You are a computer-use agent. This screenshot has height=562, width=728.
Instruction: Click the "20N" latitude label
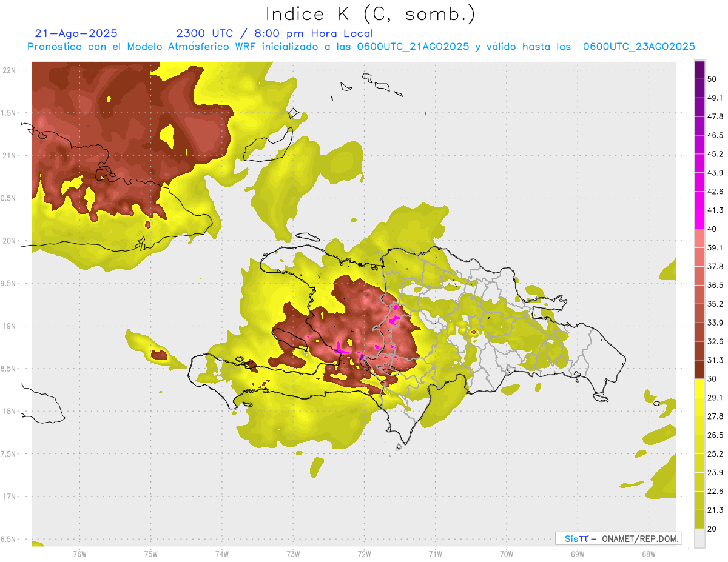9,241
